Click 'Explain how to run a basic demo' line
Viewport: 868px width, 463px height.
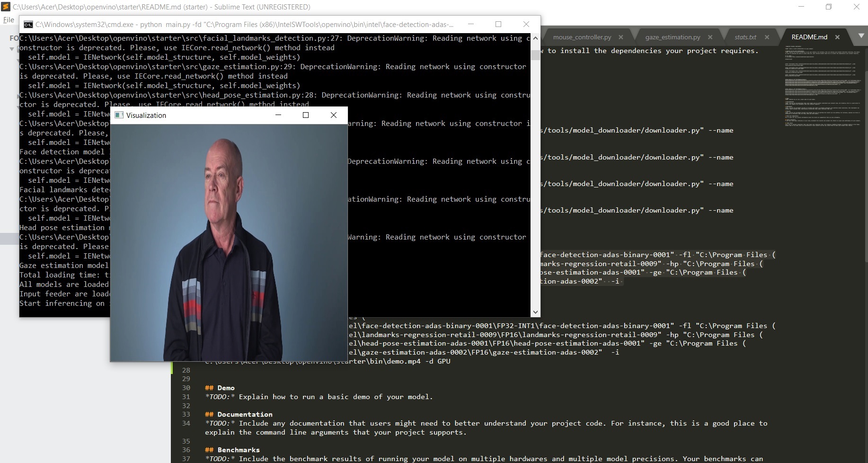pyautogui.click(x=319, y=397)
